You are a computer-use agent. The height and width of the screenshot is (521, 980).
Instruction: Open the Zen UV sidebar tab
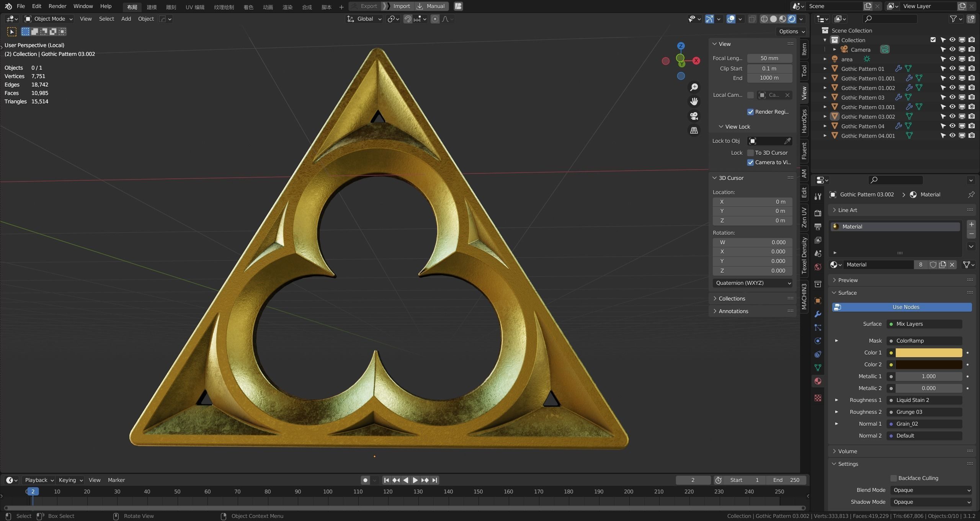coord(804,217)
